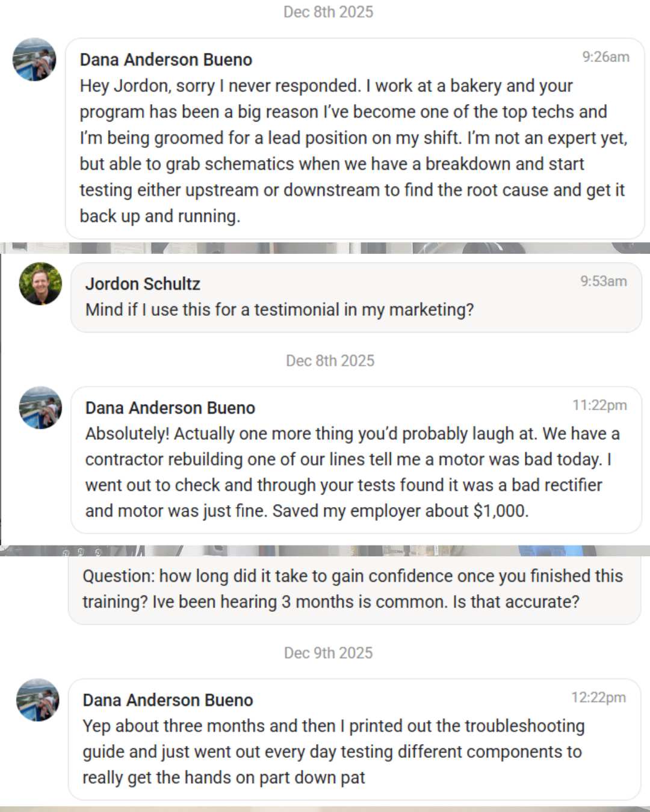Click the 11:22pm timestamp
Screen dimensions: 650x812
pos(599,405)
